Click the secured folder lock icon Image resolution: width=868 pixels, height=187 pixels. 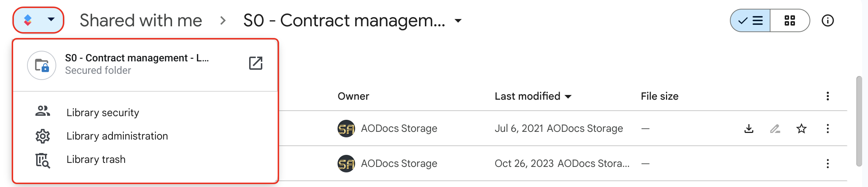(42, 65)
